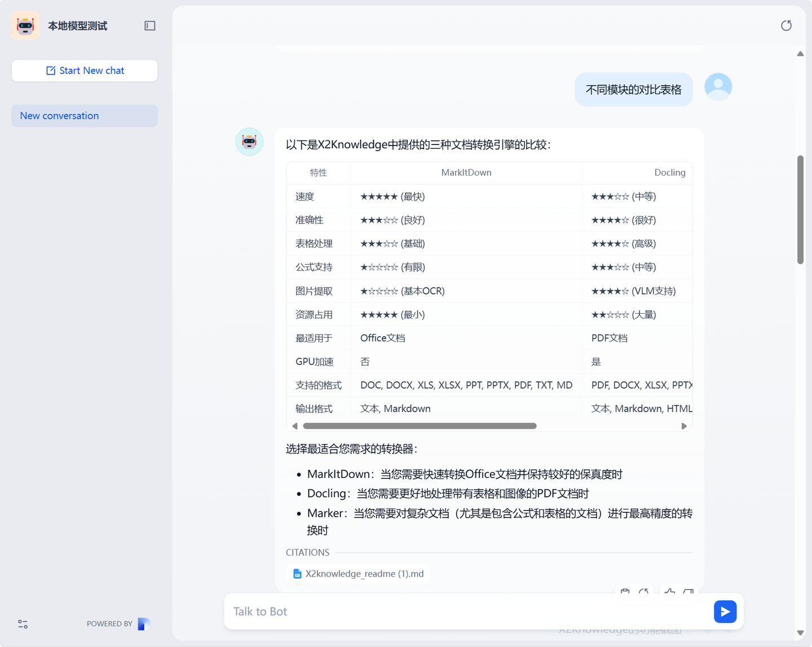Image resolution: width=812 pixels, height=647 pixels.
Task: Click the 支持的格式 row label
Action: [x=319, y=385]
